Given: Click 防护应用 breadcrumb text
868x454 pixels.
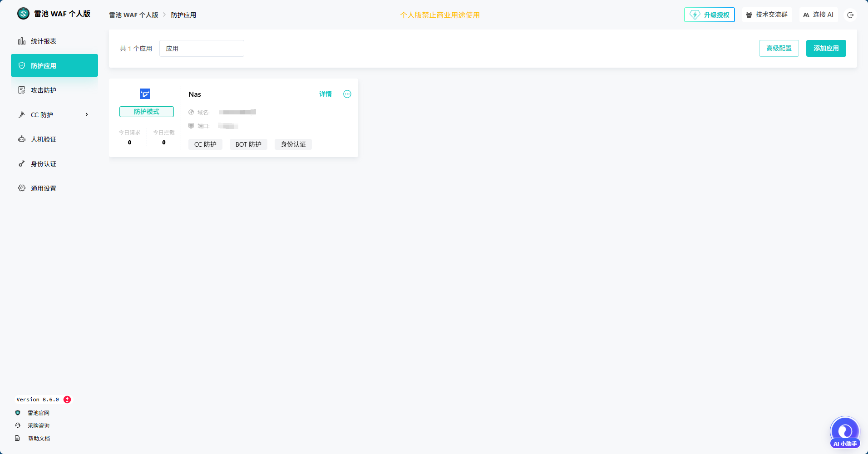Looking at the screenshot, I should [x=183, y=15].
